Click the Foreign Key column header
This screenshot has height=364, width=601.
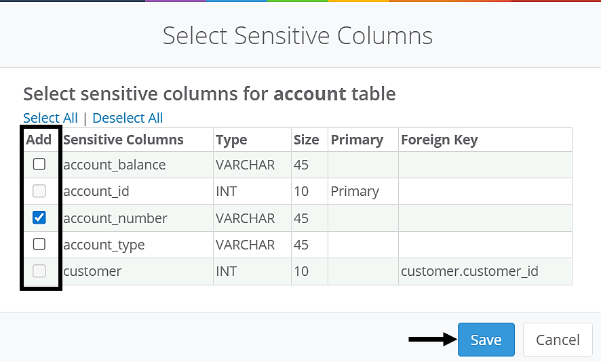point(440,140)
